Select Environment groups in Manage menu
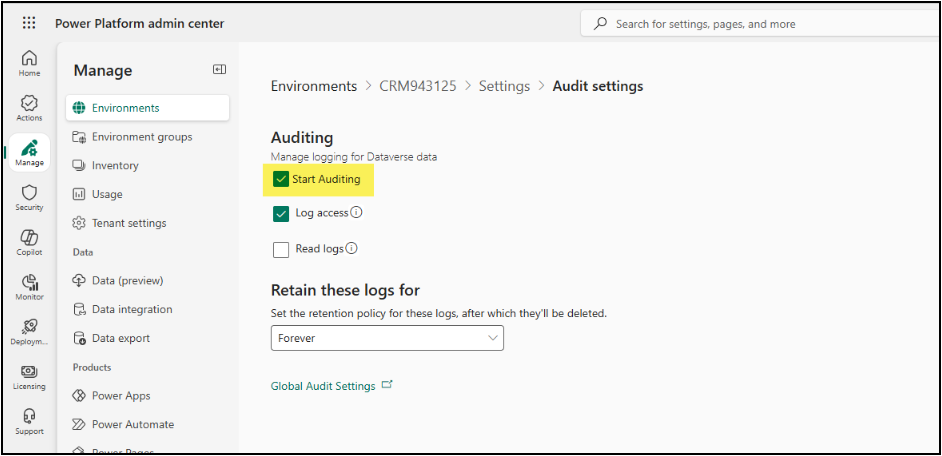This screenshot has width=942, height=456. (x=141, y=137)
